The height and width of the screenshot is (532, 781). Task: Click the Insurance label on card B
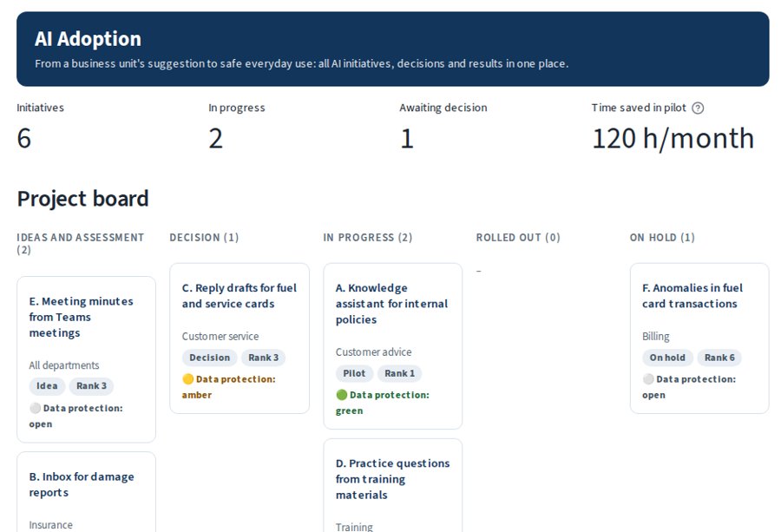coord(50,525)
